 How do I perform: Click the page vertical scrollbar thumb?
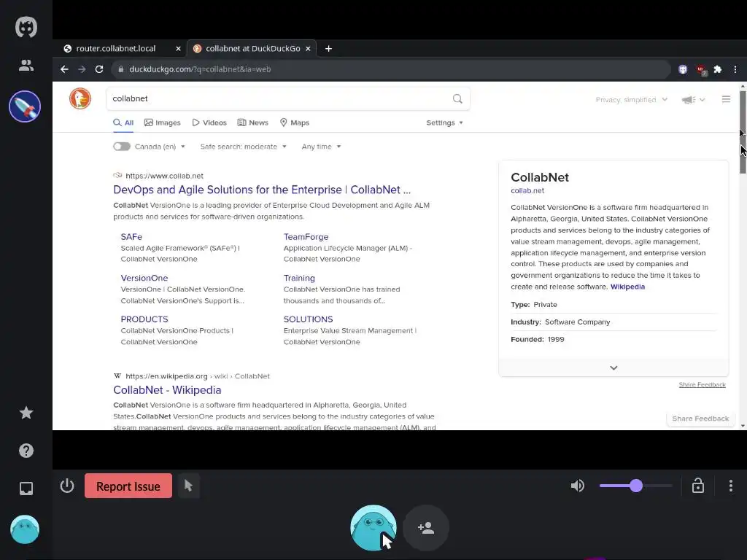[x=743, y=132]
